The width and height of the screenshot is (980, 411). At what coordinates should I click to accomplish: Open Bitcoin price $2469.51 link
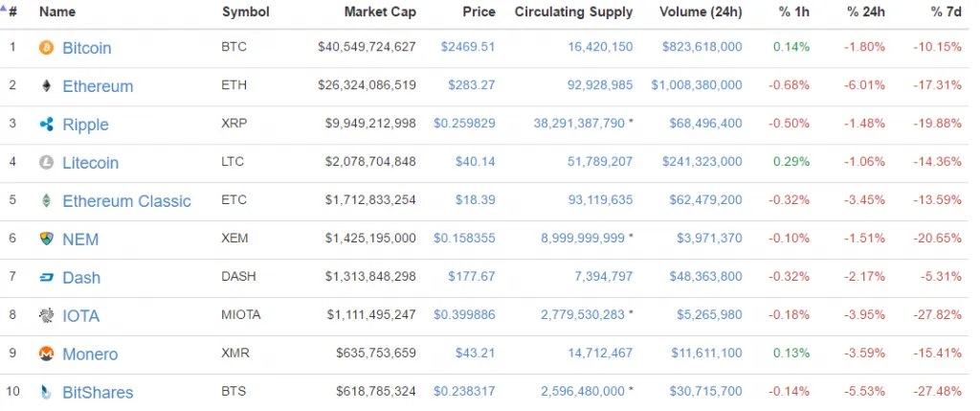pyautogui.click(x=467, y=47)
